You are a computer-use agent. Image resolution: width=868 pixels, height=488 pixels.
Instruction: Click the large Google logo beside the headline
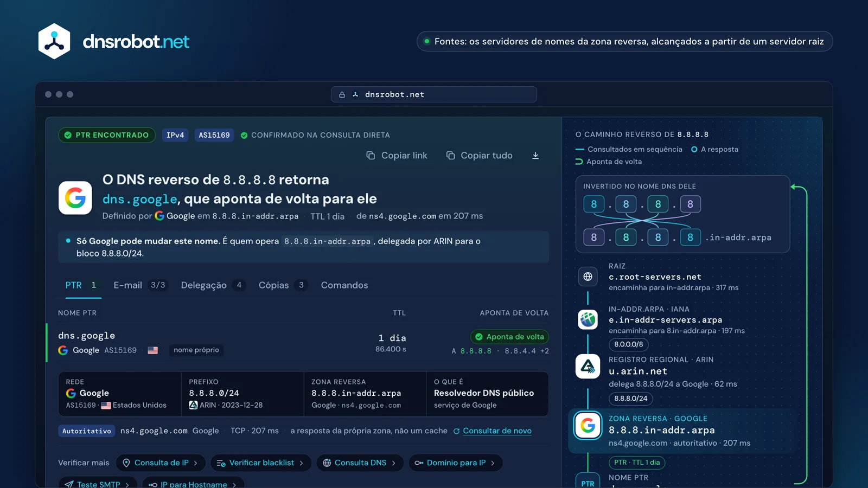point(75,198)
